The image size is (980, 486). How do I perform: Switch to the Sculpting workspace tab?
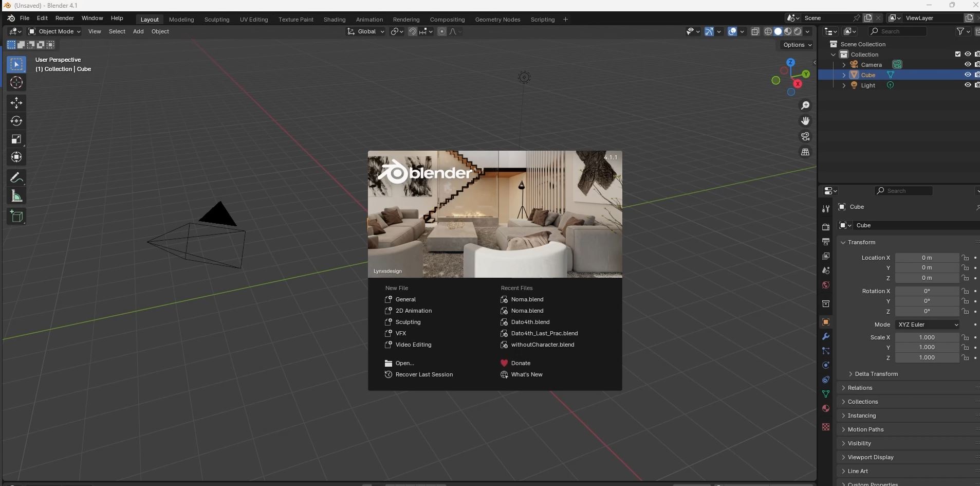[x=216, y=20]
